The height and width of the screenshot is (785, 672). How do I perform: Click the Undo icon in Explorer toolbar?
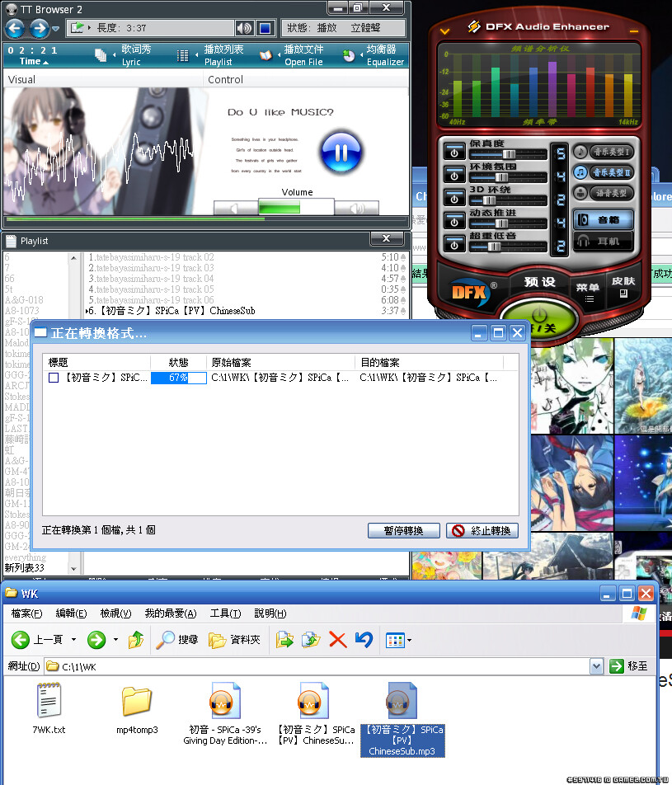coord(363,639)
